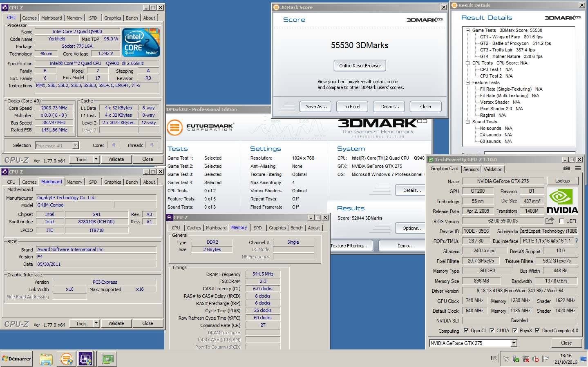This screenshot has width=588, height=367.
Task: Click the Online ResultBrowser button
Action: (360, 66)
